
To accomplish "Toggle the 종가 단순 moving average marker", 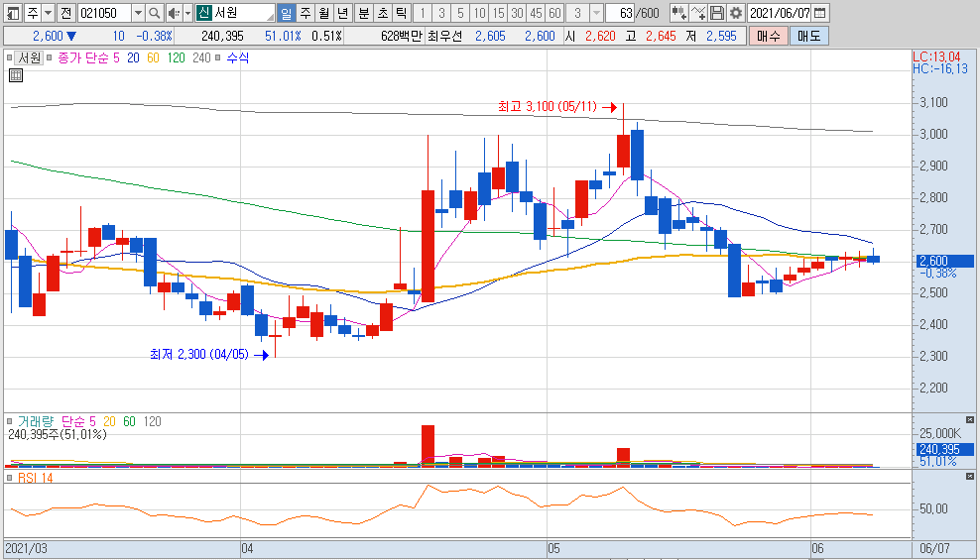I will tap(50, 58).
